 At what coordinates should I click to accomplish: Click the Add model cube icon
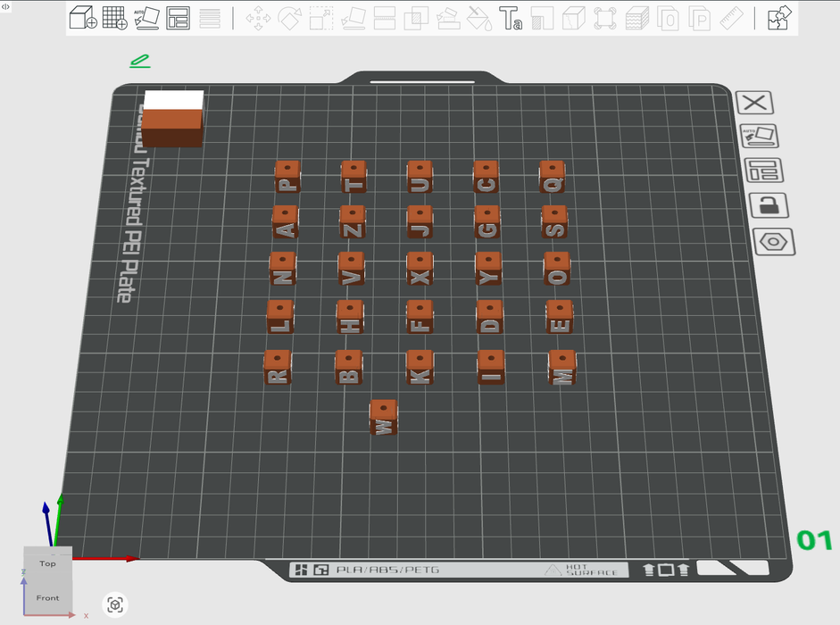83,18
